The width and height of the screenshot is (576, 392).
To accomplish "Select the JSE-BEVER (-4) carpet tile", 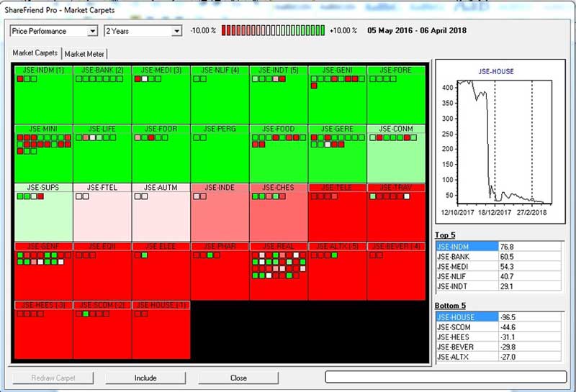I will 397,271.
